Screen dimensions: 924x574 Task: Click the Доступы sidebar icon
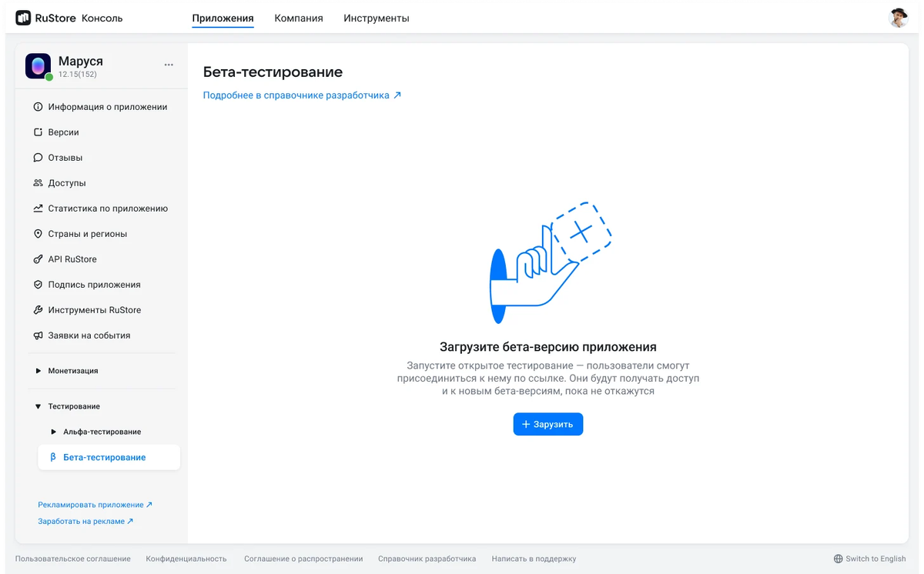tap(37, 182)
